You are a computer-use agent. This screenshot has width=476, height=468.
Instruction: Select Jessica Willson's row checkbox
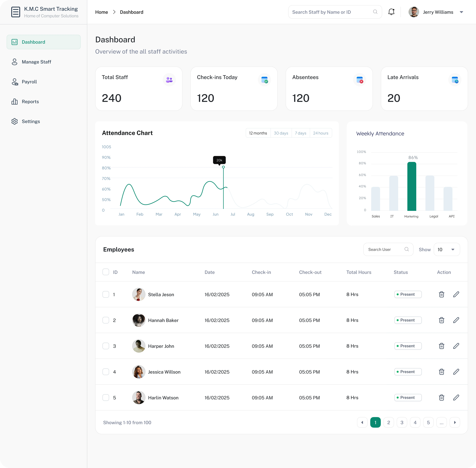coord(106,372)
